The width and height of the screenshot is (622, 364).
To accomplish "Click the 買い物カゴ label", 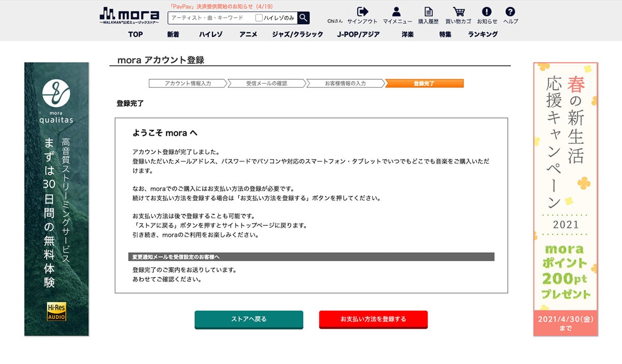I will click(x=458, y=21).
